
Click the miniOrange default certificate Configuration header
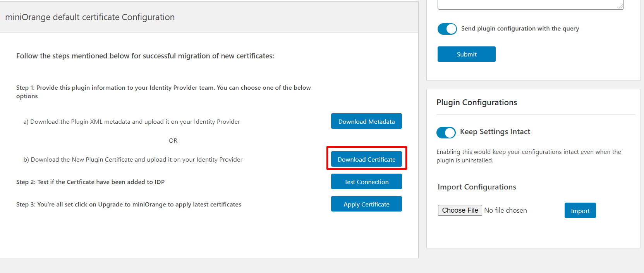[x=90, y=17]
